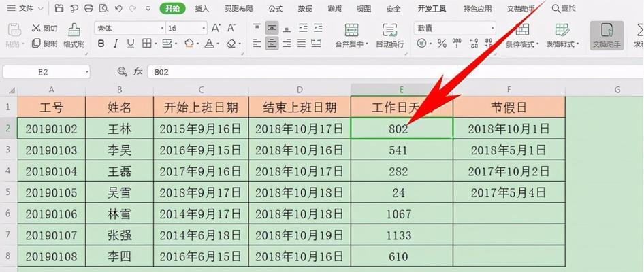Image resolution: width=644 pixels, height=272 pixels.
Task: Expand the Paste (粘贴) dropdown arrow
Action: click(22, 44)
